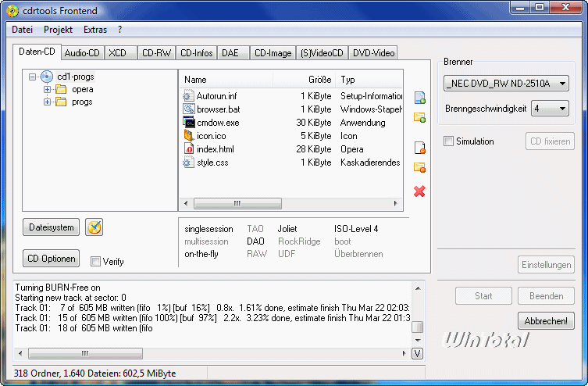Switch to the CD-RW tab
Image resolution: width=588 pixels, height=386 pixels.
156,53
